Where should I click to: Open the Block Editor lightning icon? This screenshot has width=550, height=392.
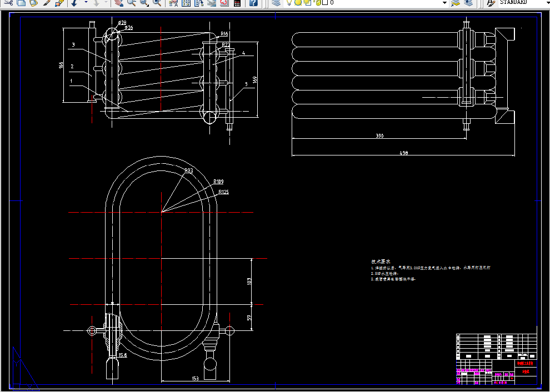[x=59, y=3]
